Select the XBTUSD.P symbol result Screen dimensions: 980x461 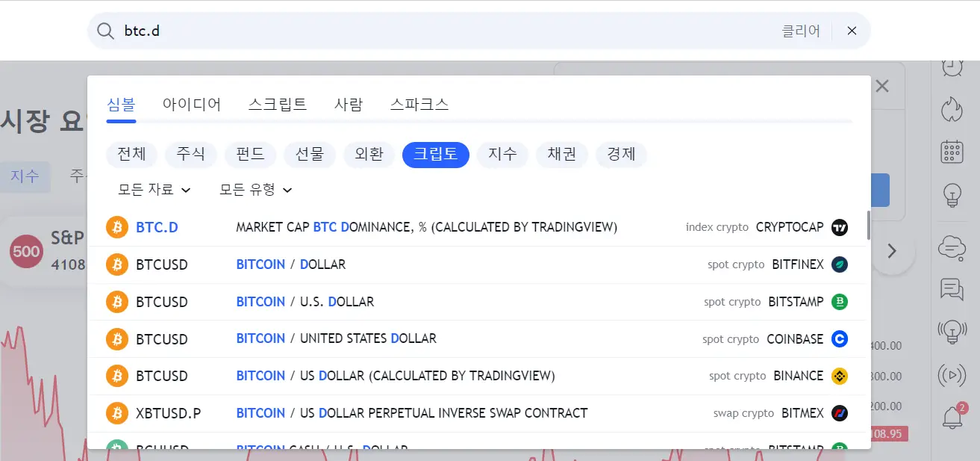[168, 413]
